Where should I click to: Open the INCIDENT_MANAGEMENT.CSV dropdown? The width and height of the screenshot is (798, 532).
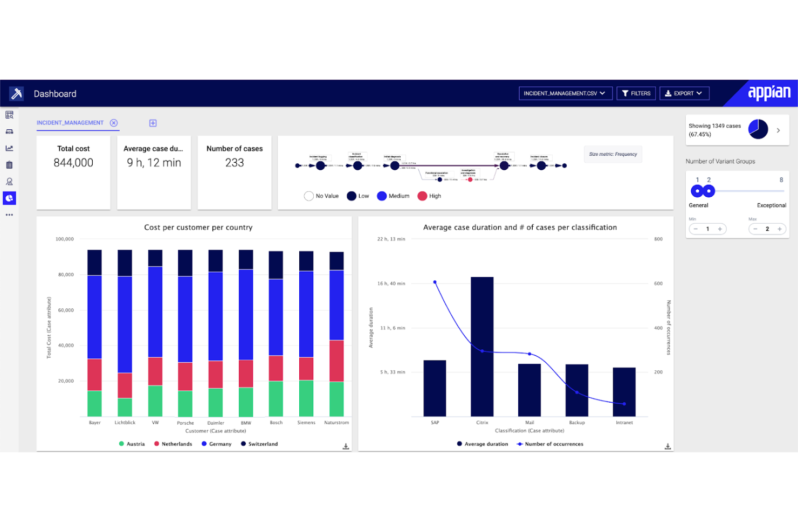[566, 93]
